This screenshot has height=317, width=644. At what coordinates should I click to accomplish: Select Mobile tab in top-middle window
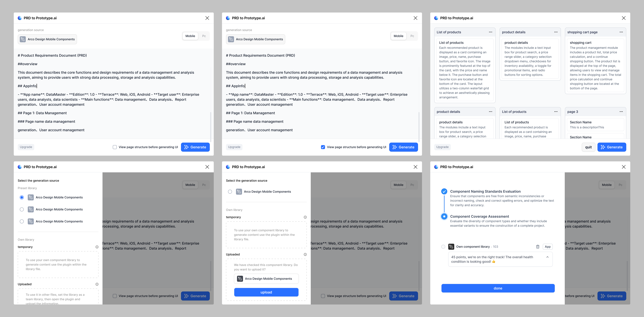coord(398,36)
